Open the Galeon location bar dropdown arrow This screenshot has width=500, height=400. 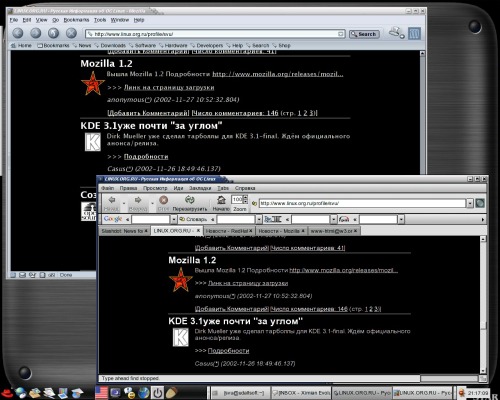pos(470,203)
